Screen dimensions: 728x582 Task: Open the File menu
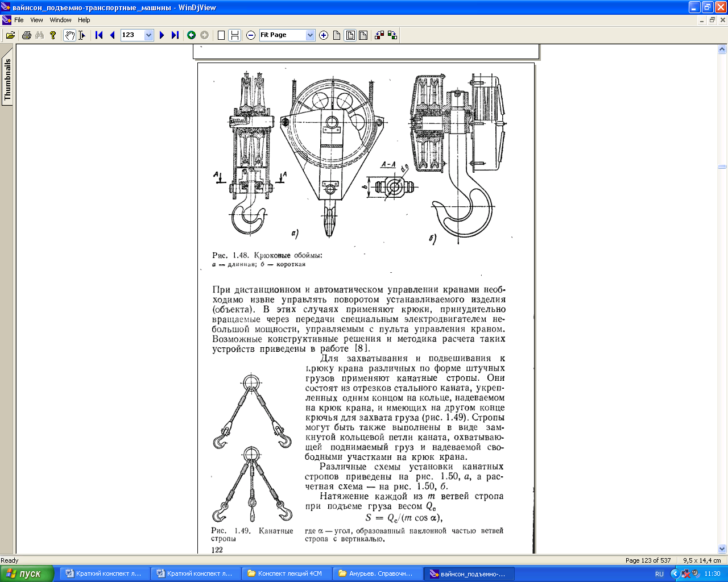[19, 20]
